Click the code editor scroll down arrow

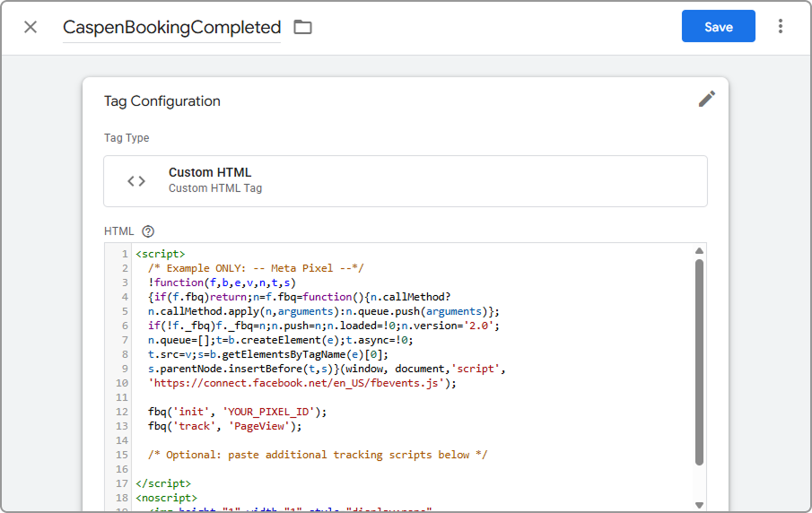point(699,505)
